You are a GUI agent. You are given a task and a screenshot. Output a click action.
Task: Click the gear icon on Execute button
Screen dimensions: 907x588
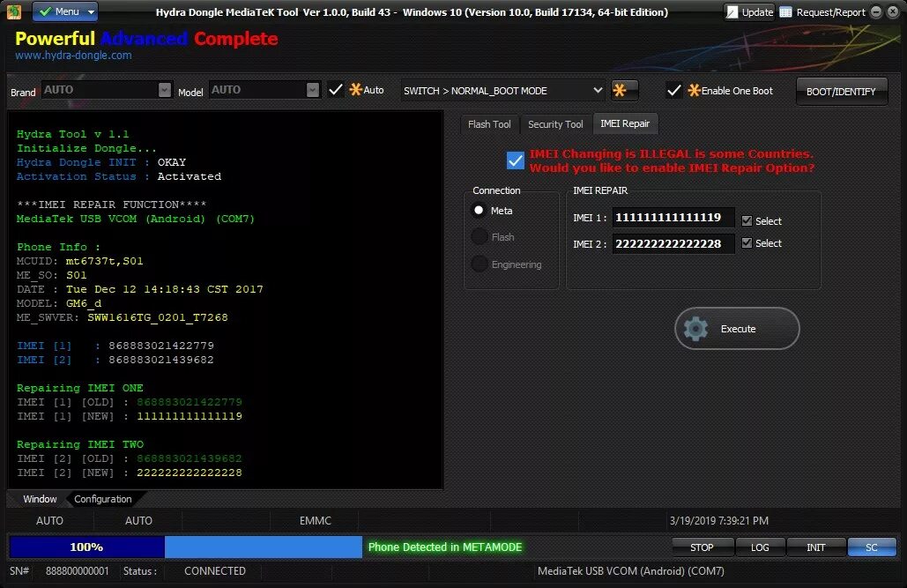tap(695, 329)
